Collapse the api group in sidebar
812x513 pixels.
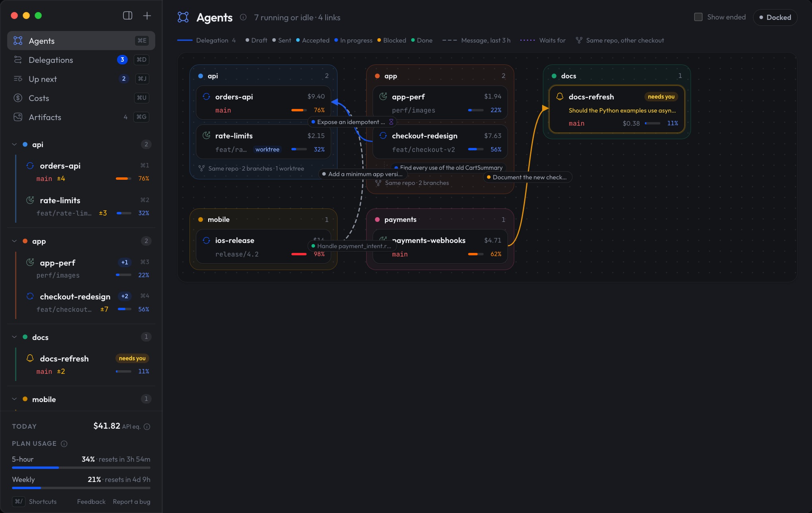point(14,144)
